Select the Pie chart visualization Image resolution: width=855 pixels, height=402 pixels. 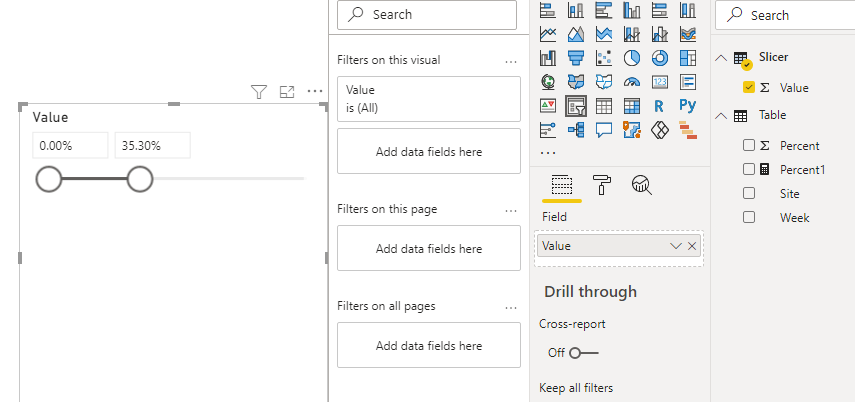pyautogui.click(x=632, y=57)
